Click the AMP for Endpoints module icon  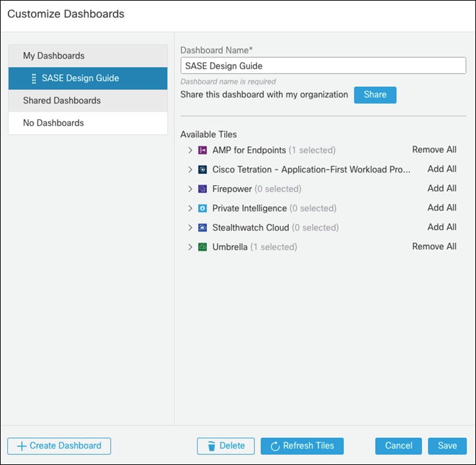[202, 150]
